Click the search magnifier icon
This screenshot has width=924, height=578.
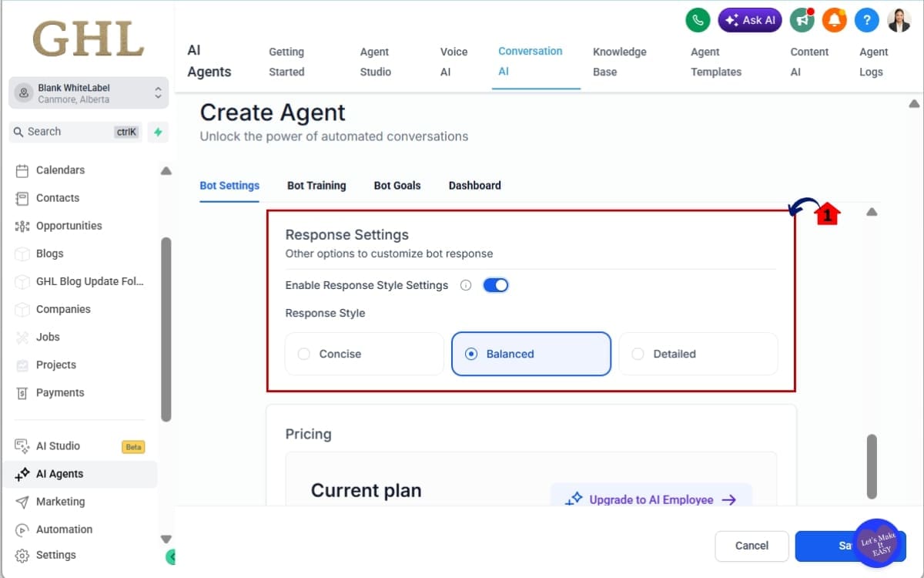click(x=18, y=132)
